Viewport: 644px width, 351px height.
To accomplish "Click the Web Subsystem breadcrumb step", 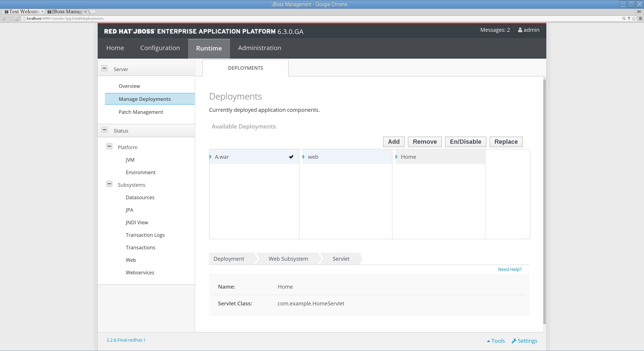I will 288,259.
